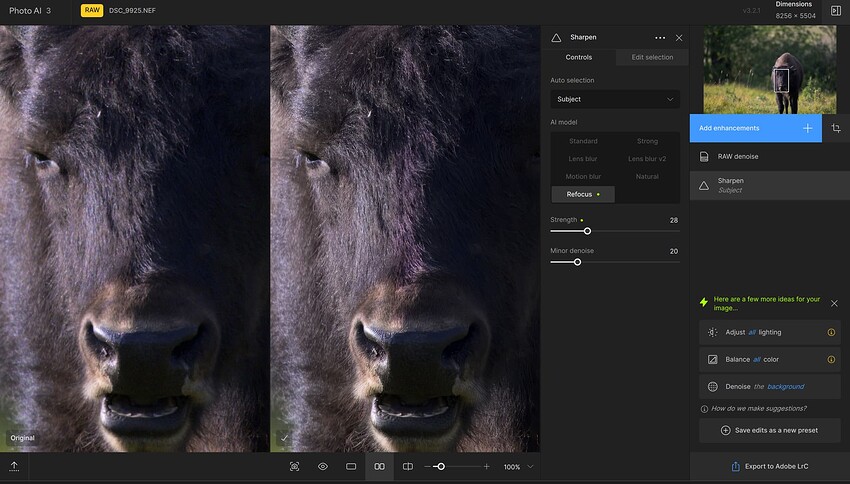Select the Strong AI model

point(647,141)
